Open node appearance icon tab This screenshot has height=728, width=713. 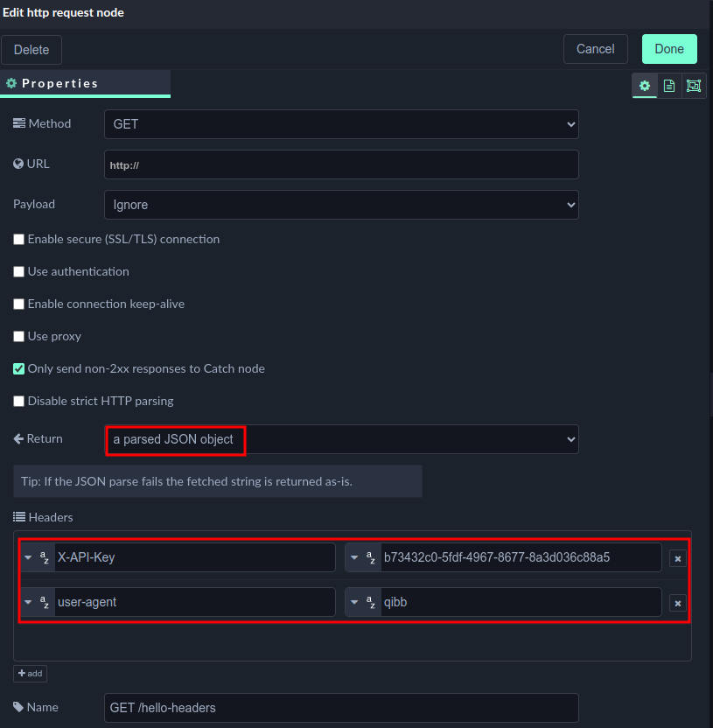tap(694, 86)
